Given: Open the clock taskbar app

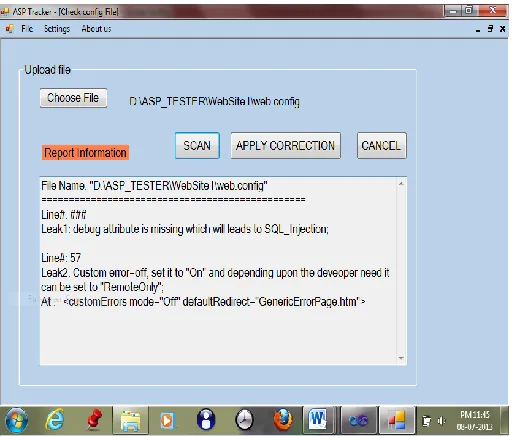Looking at the screenshot, I should pos(244,420).
